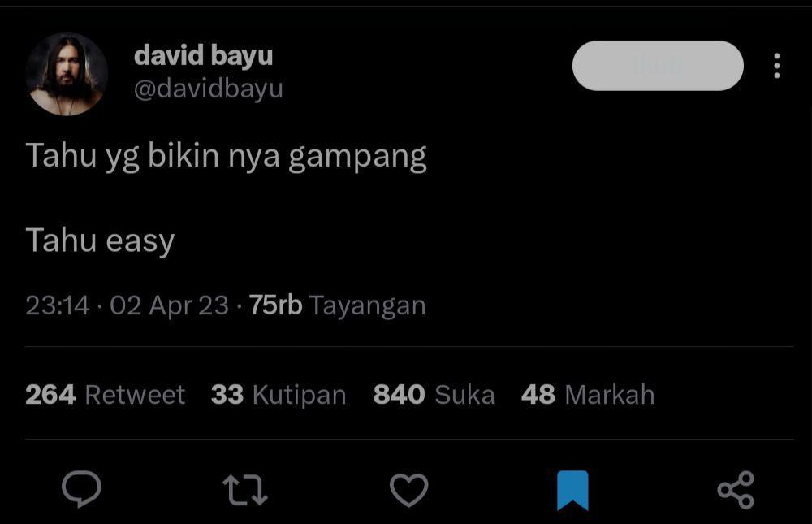This screenshot has height=524, width=812.
Task: Select the 'Tahu easy' tweet line
Action: click(100, 241)
